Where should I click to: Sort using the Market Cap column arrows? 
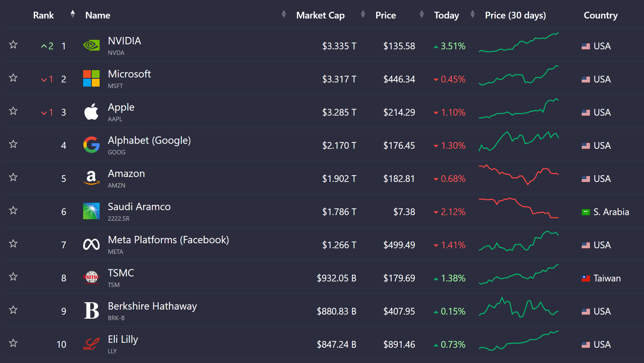(x=363, y=14)
